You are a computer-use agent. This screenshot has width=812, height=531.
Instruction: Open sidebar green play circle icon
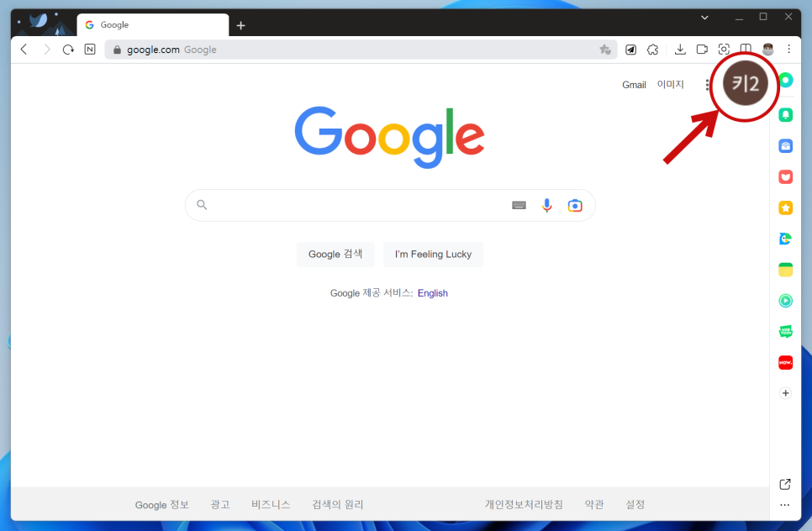[x=786, y=301]
